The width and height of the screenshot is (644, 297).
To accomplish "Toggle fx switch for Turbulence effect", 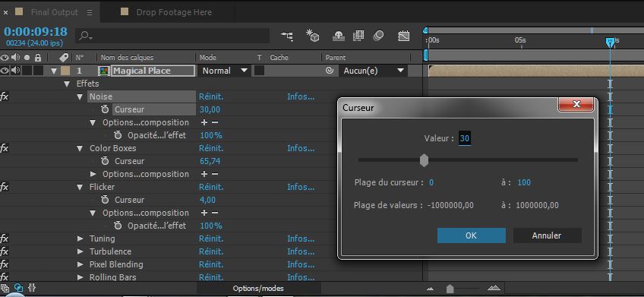I will tap(4, 251).
